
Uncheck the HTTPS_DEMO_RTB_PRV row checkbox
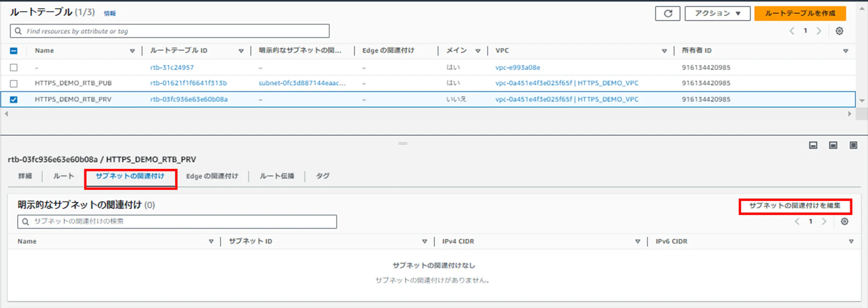[x=14, y=99]
